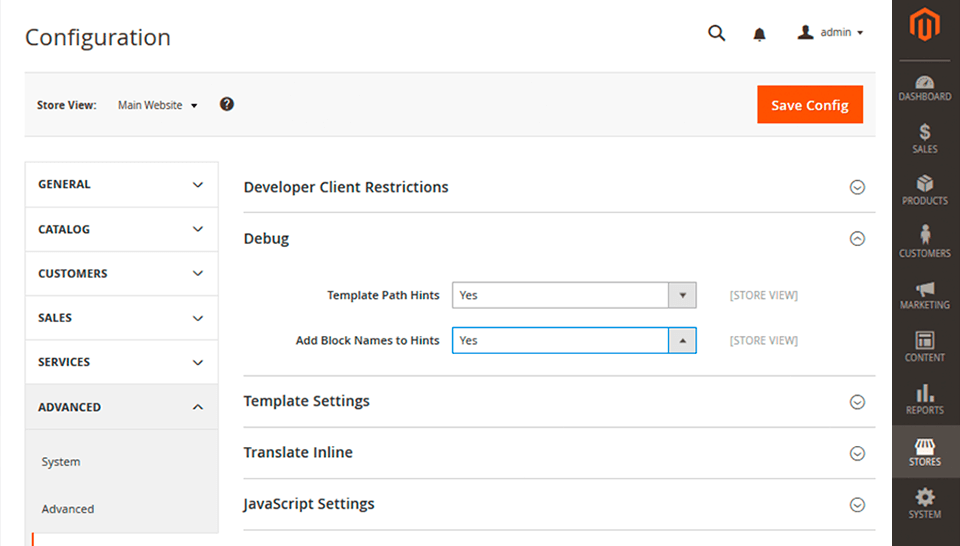This screenshot has width=960, height=546.
Task: Expand the Catalog configuration tab
Action: 121,229
